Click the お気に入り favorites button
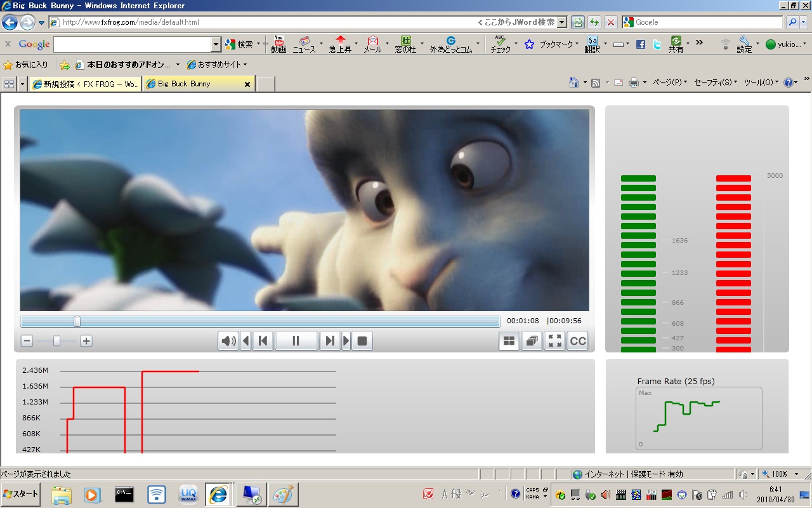This screenshot has width=812, height=508. pos(26,65)
